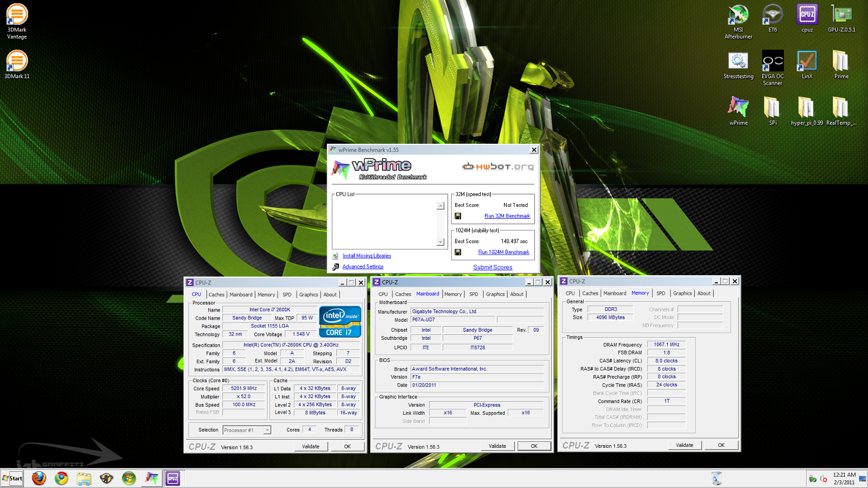Open the 3DMark Vantage desktop shortcut
This screenshot has height=488, width=868.
pos(17,21)
